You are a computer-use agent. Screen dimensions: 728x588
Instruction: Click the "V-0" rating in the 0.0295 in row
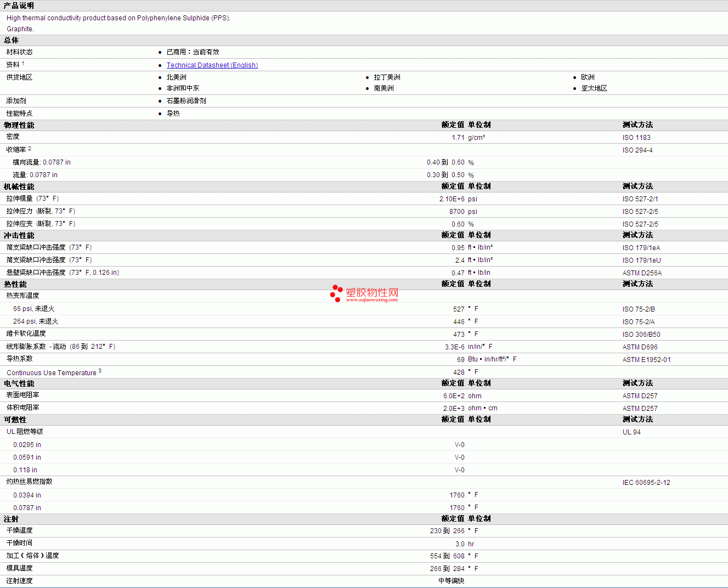pos(460,445)
